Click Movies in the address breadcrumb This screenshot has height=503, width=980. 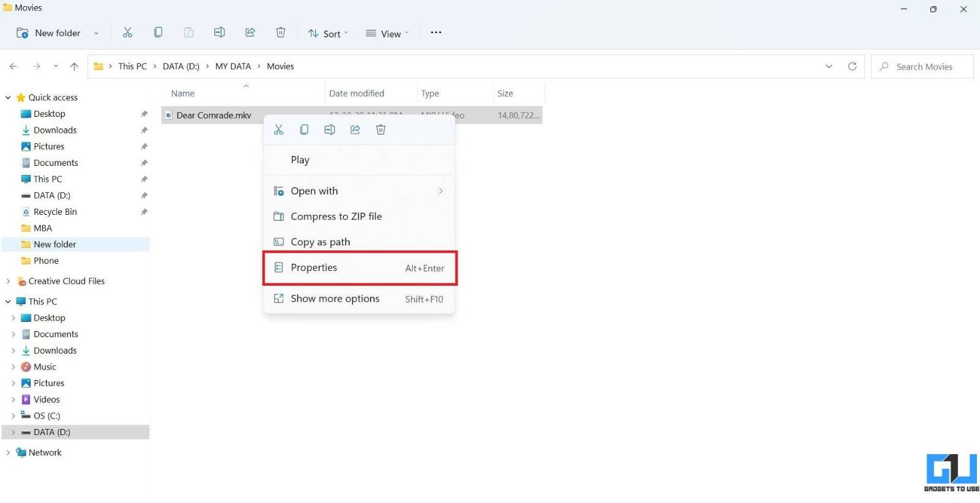280,66
